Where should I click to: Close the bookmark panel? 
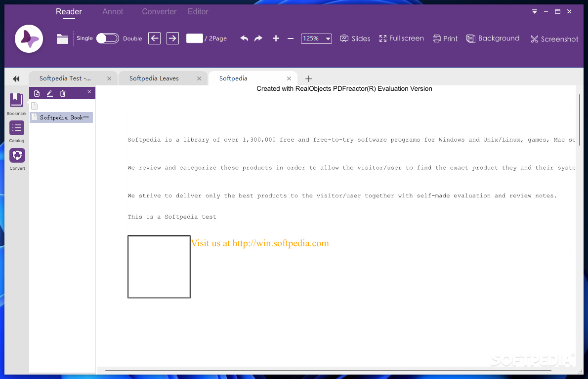[89, 92]
